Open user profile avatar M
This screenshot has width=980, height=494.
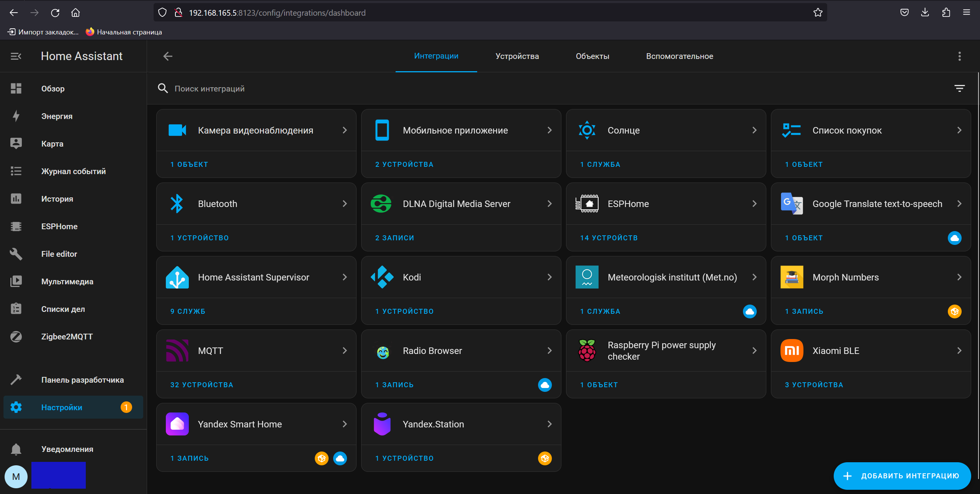tap(16, 477)
